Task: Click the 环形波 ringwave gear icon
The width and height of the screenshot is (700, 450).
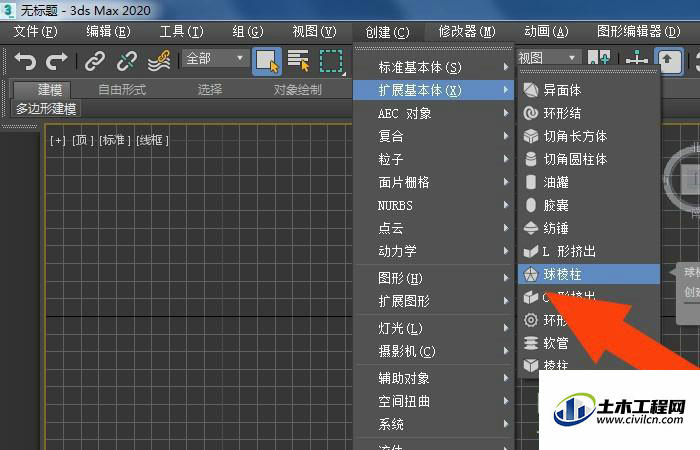Action: pyautogui.click(x=530, y=320)
